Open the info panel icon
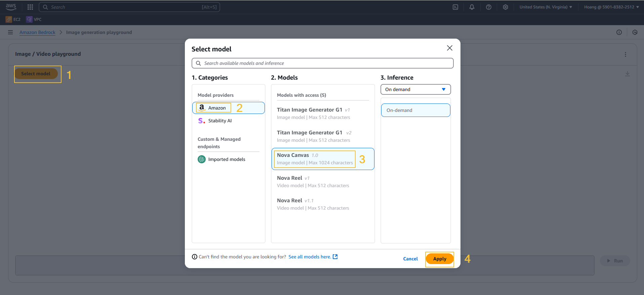Screen dimensions: 644x295 (x=619, y=32)
